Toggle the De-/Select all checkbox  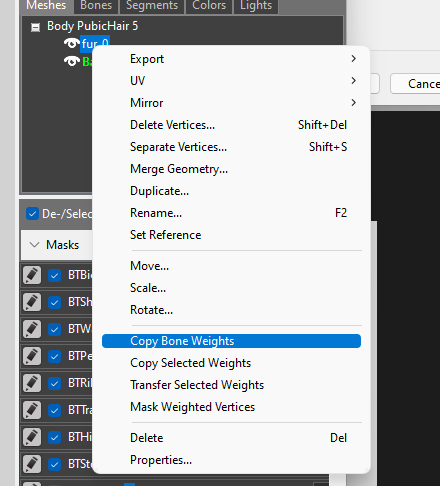(32, 214)
